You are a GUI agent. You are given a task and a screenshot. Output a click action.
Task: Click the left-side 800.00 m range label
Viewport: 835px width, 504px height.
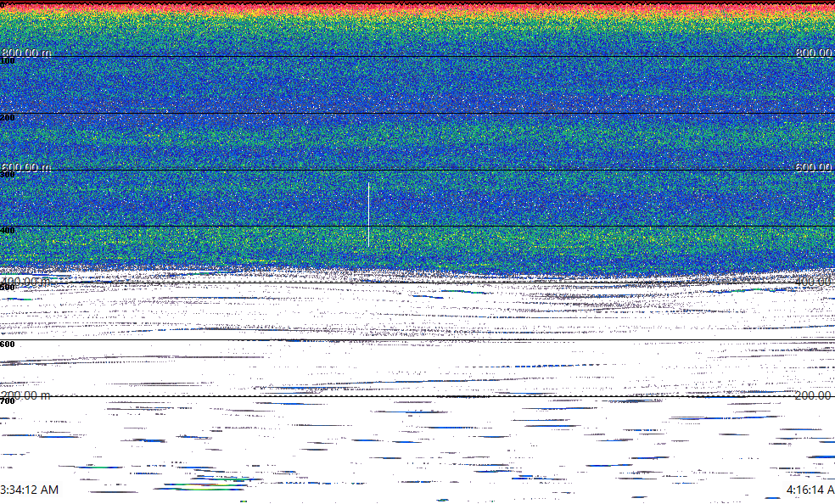pyautogui.click(x=25, y=53)
